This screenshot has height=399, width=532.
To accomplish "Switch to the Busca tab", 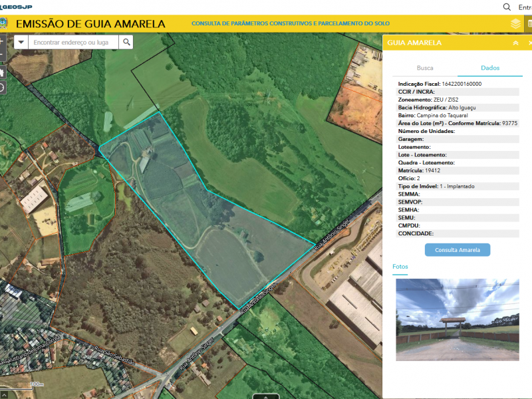I will click(x=425, y=68).
